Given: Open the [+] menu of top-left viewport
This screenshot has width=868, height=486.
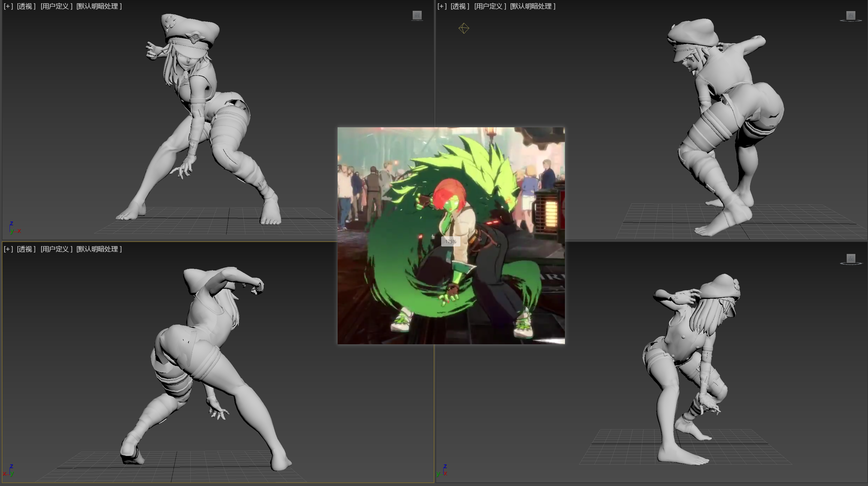Looking at the screenshot, I should pos(8,6).
